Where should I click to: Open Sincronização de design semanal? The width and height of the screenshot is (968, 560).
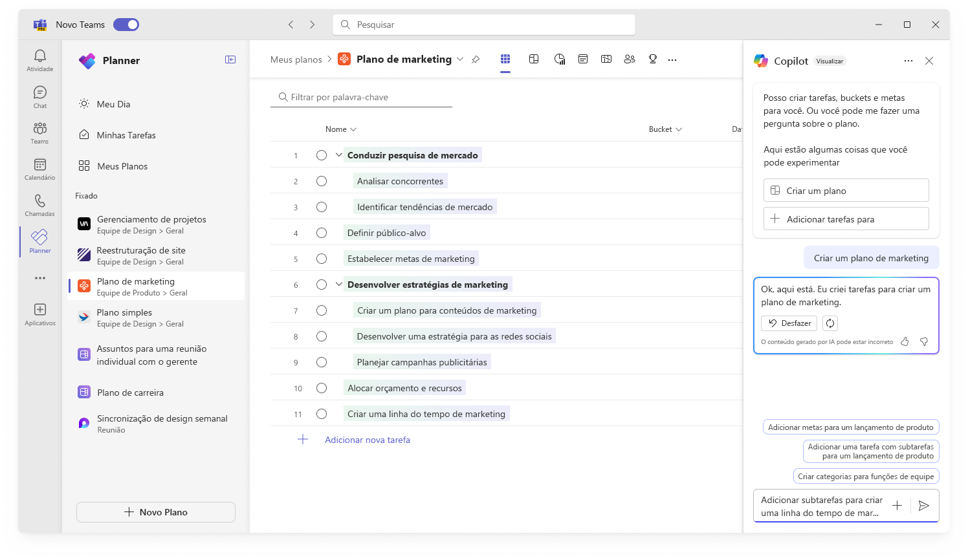[157, 424]
